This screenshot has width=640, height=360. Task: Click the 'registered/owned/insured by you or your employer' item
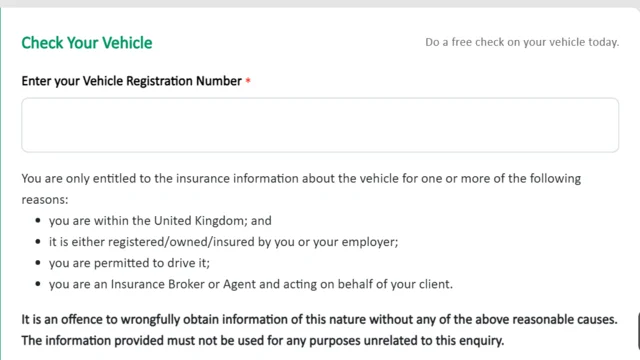coord(224,242)
